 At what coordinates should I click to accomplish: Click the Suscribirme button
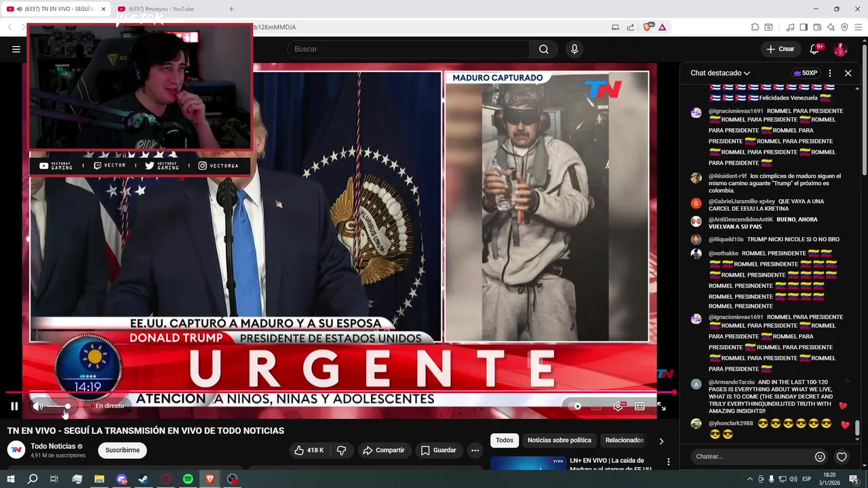pyautogui.click(x=123, y=450)
